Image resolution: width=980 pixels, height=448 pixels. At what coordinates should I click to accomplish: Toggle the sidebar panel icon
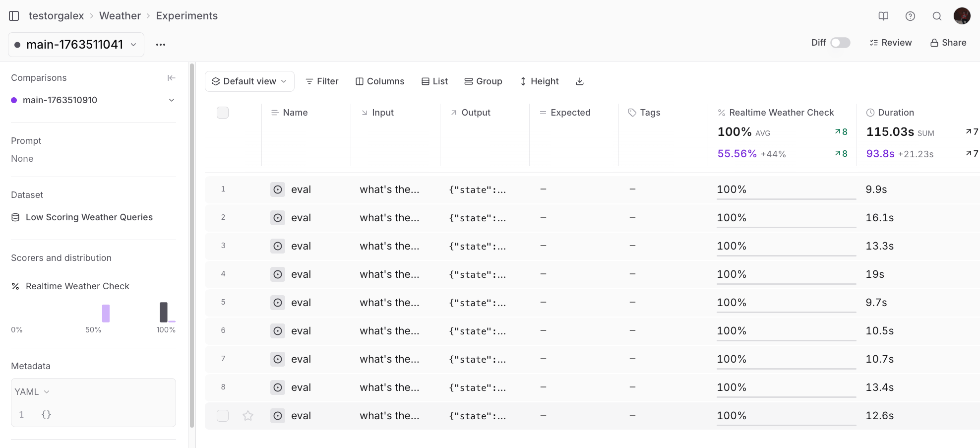(x=14, y=16)
